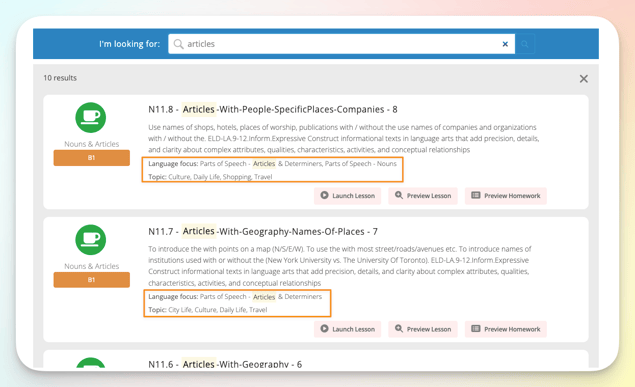Clear the search field with the X
The image size is (635, 387).
point(505,44)
